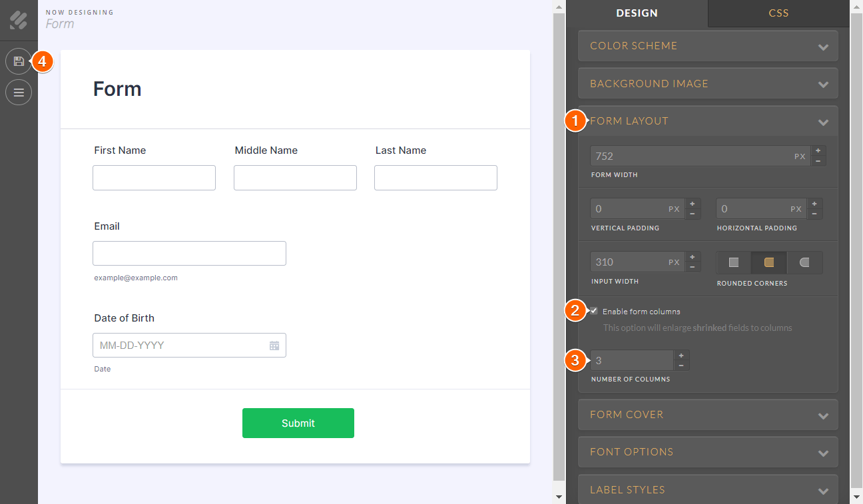Click the Input Width value field
The width and height of the screenshot is (863, 504).
click(x=638, y=262)
